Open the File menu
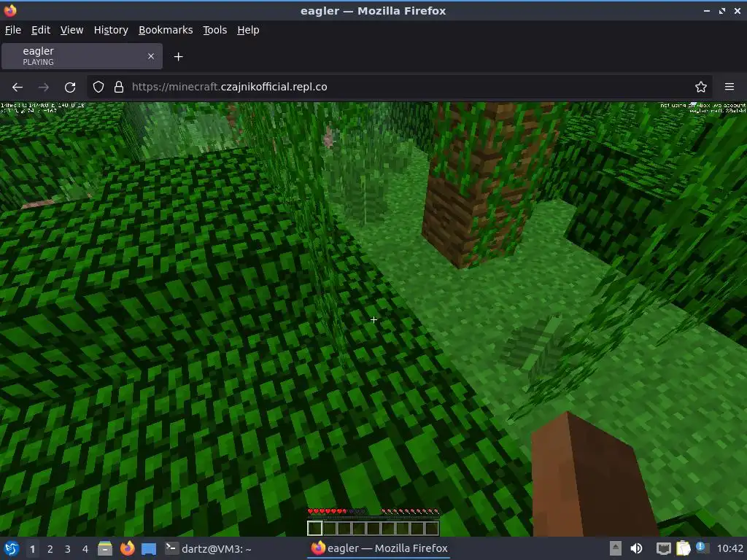This screenshot has width=747, height=560. point(13,30)
